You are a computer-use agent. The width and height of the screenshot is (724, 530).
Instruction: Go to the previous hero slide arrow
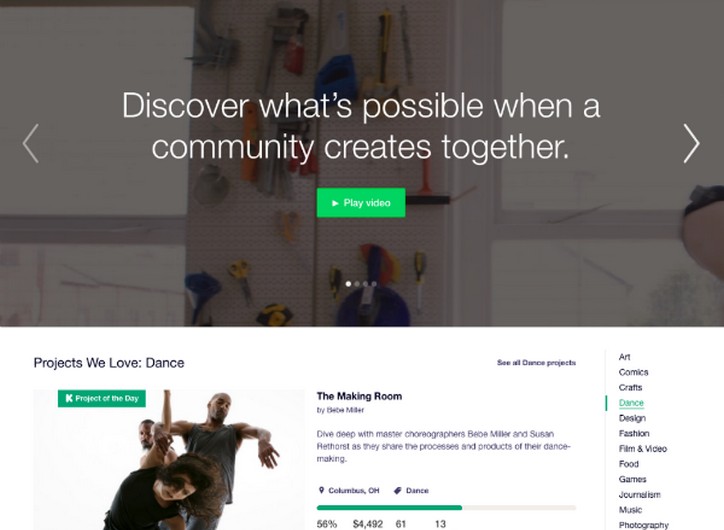[x=30, y=143]
